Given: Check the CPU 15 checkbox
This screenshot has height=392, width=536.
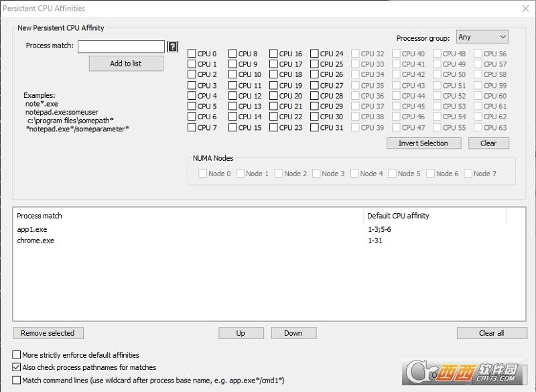Looking at the screenshot, I should click(x=232, y=127).
